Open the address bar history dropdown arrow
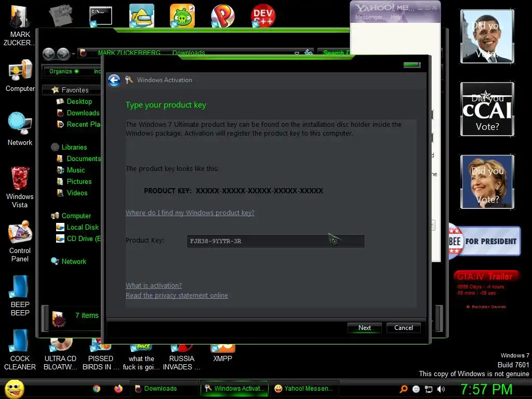 (297, 54)
